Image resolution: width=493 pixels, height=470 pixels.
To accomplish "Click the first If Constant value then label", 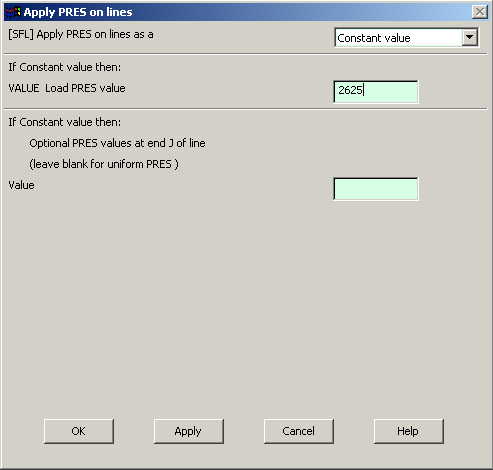I will coord(65,67).
